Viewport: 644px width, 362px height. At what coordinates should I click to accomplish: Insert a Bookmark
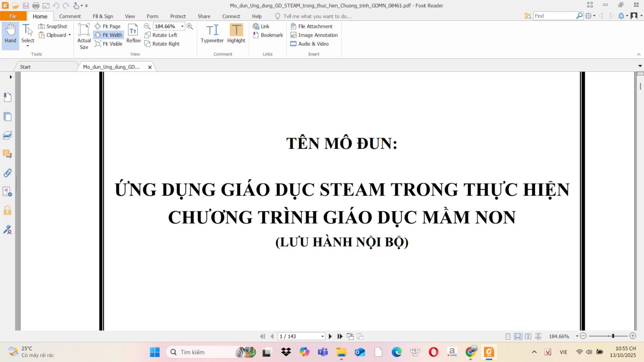pyautogui.click(x=268, y=35)
